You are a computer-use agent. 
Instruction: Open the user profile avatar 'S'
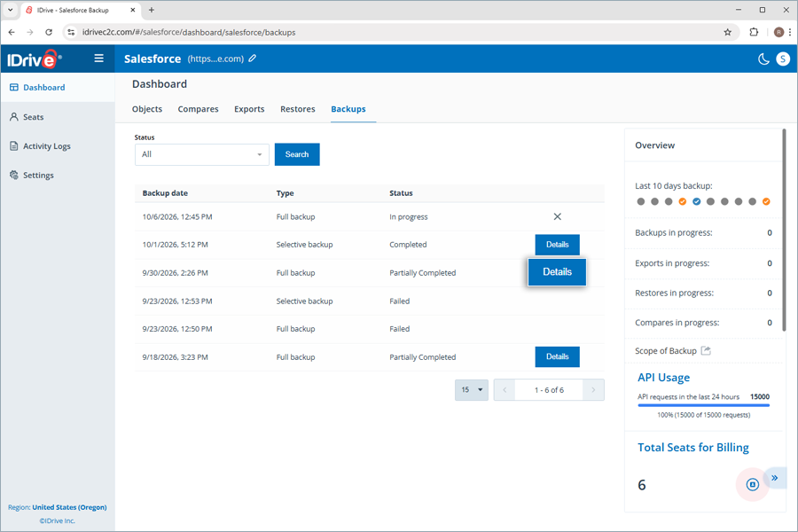click(x=783, y=59)
